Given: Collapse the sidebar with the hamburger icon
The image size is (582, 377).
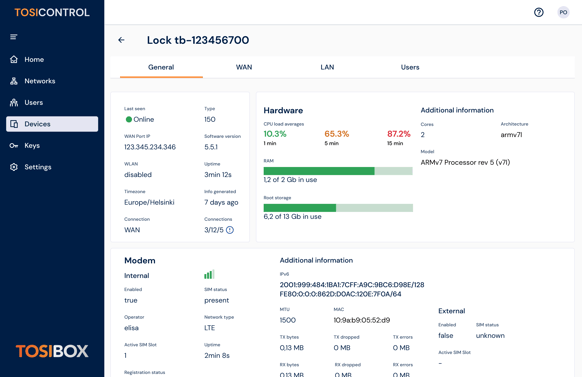Looking at the screenshot, I should click(14, 37).
